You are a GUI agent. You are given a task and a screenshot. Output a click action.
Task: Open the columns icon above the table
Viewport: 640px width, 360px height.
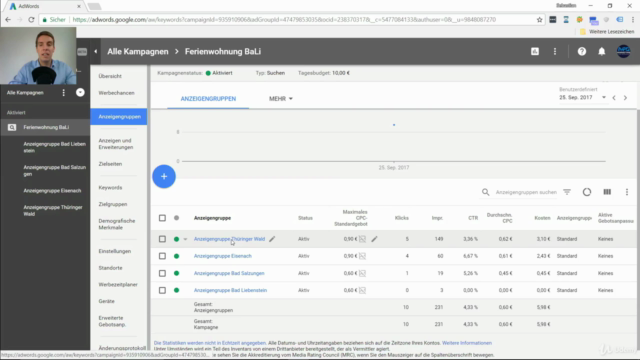(607, 192)
